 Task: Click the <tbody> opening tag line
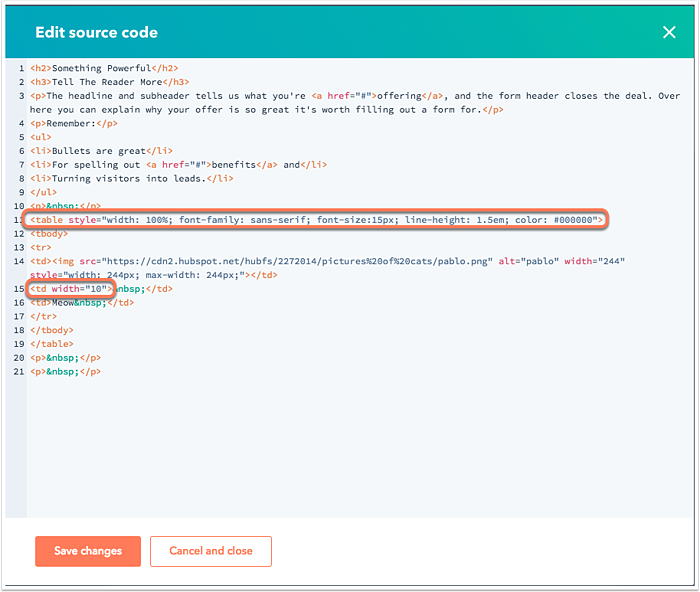pyautogui.click(x=49, y=233)
